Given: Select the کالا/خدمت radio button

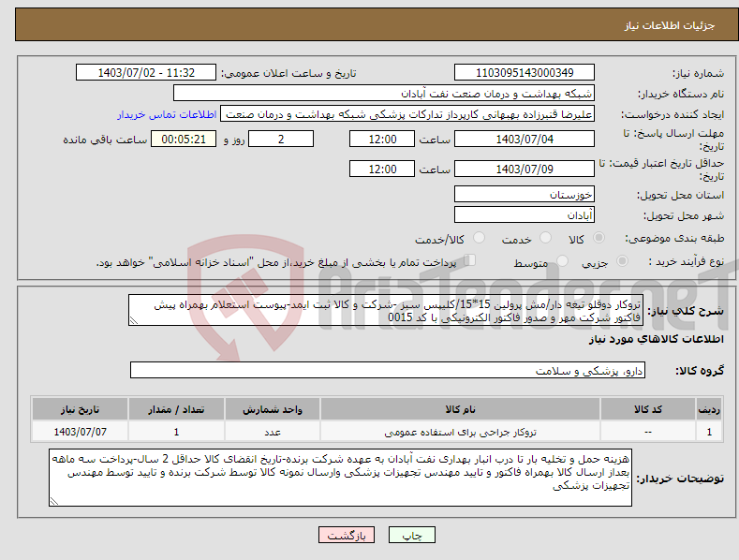Looking at the screenshot, I should point(479,238).
